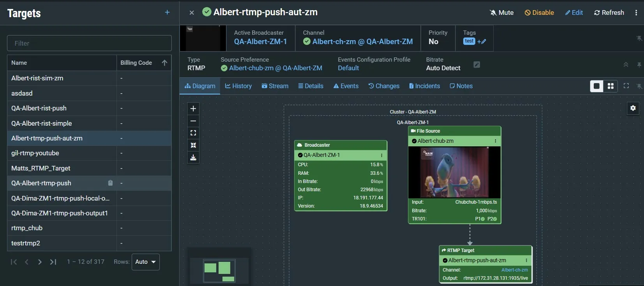Viewport: 644px width, 286px height.
Task: Open the more options kebab menu in the header
Action: (x=636, y=12)
